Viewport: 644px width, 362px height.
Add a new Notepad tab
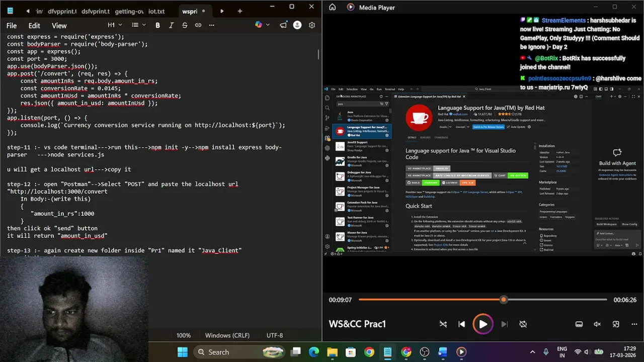coord(239,11)
